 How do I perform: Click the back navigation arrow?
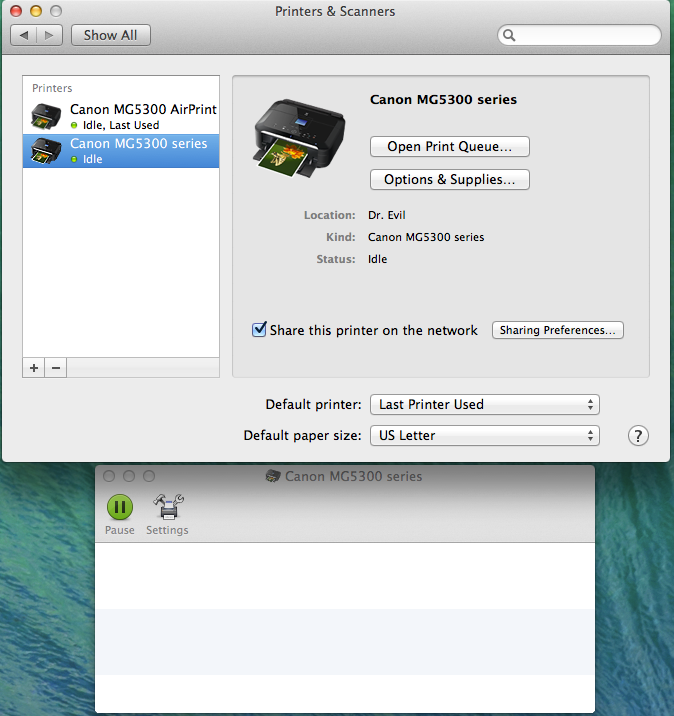[x=24, y=35]
